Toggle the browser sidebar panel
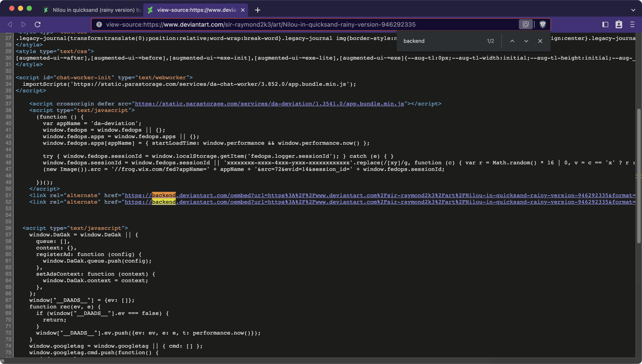642x364 pixels. pyautogui.click(x=605, y=24)
